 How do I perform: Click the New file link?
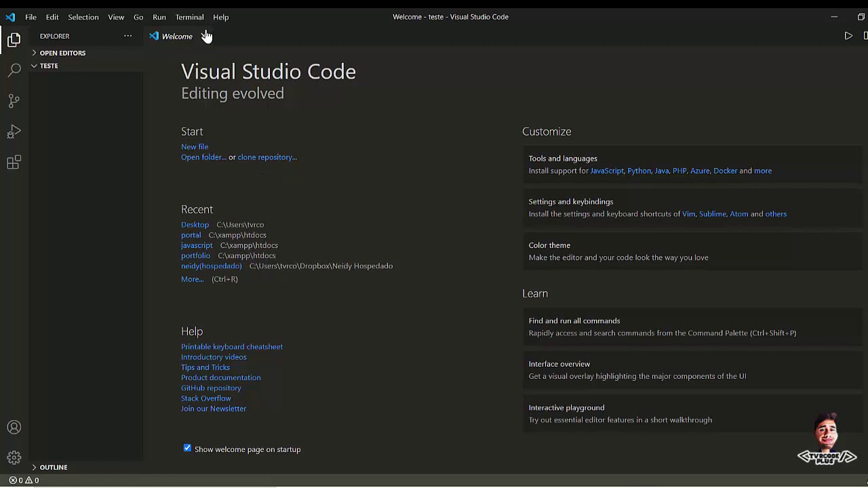coord(195,146)
